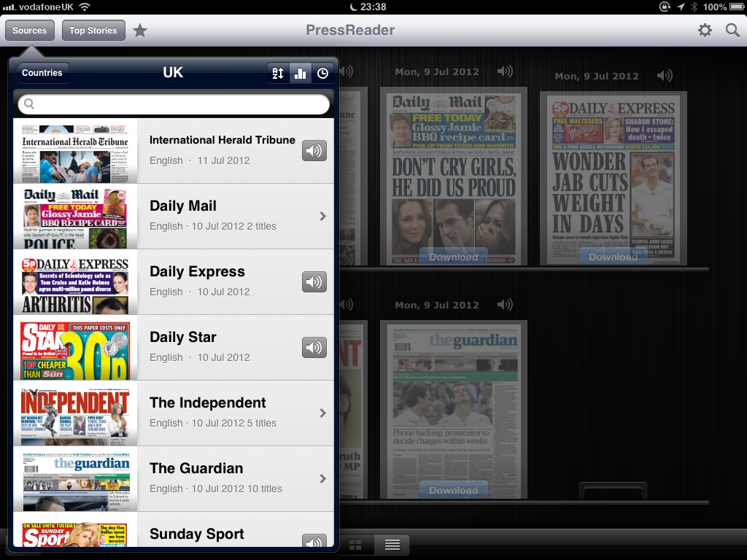
Task: Expand The Independent titles
Action: coord(322,413)
